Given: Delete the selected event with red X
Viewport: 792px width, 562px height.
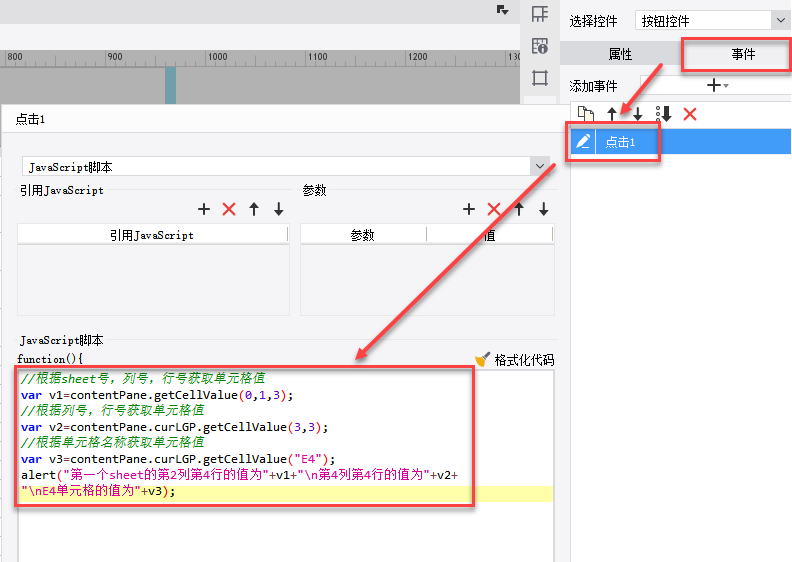Looking at the screenshot, I should point(690,114).
